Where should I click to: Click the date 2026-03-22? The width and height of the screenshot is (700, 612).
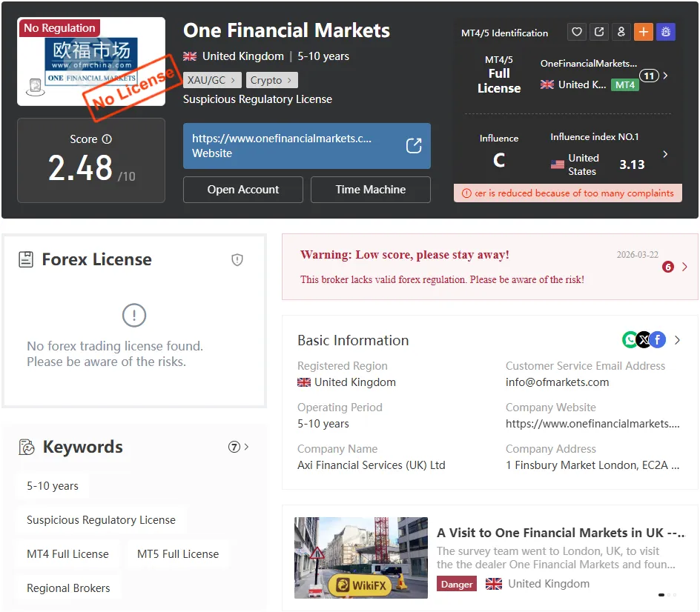(638, 255)
